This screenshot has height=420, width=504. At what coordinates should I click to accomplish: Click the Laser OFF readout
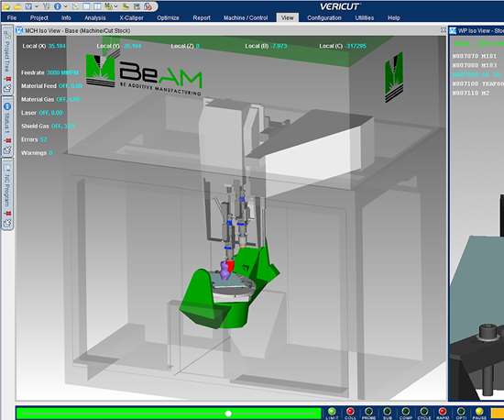pyautogui.click(x=42, y=113)
